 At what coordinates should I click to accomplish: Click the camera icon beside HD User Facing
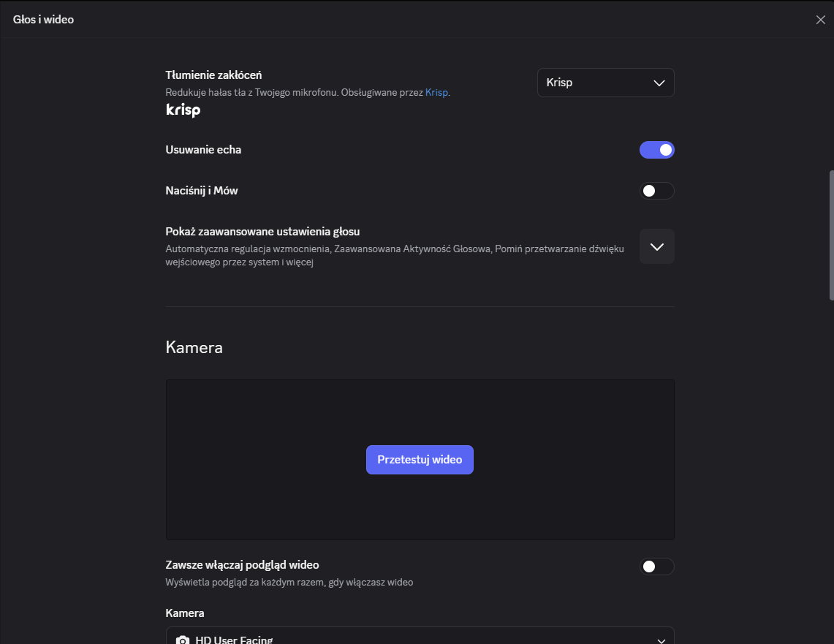[x=183, y=640]
